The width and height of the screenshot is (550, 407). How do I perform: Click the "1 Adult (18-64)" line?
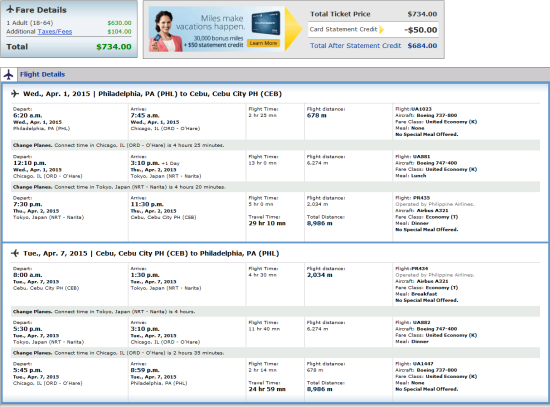[x=30, y=23]
